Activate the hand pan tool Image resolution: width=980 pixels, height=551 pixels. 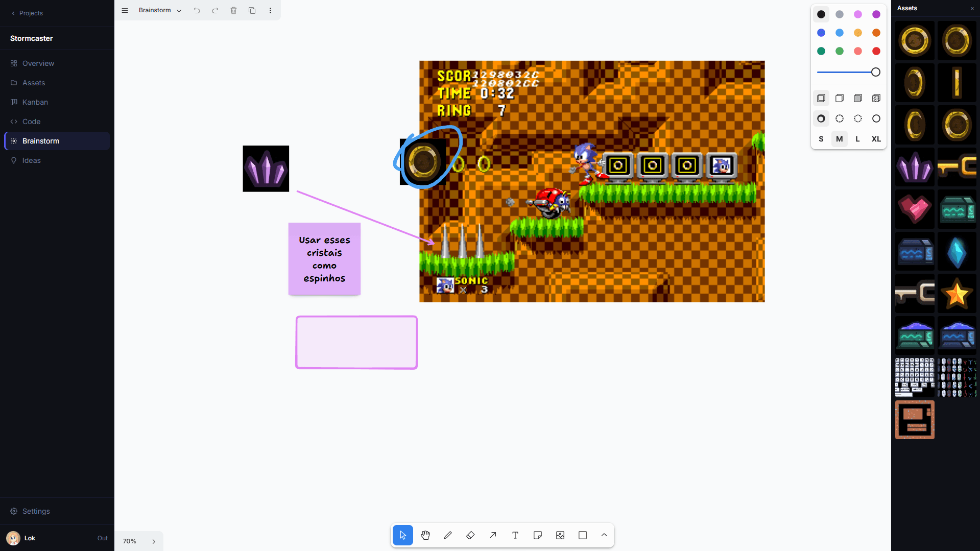coord(425,535)
